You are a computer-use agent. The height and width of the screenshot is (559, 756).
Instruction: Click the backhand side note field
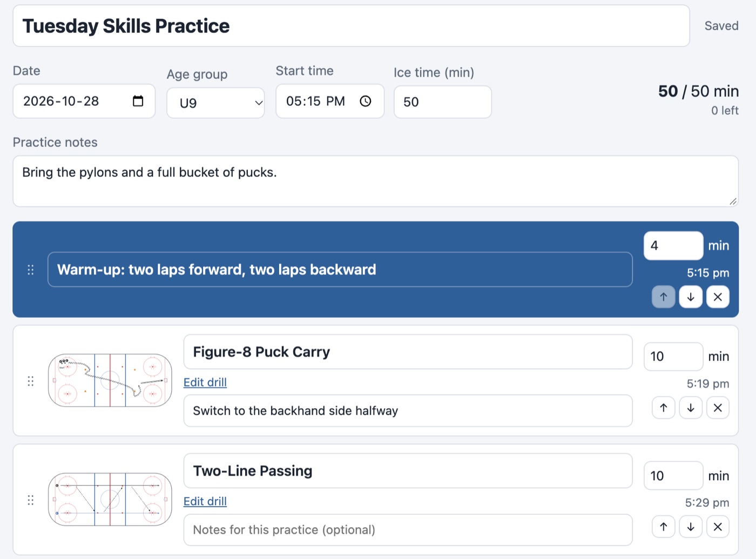pos(408,411)
